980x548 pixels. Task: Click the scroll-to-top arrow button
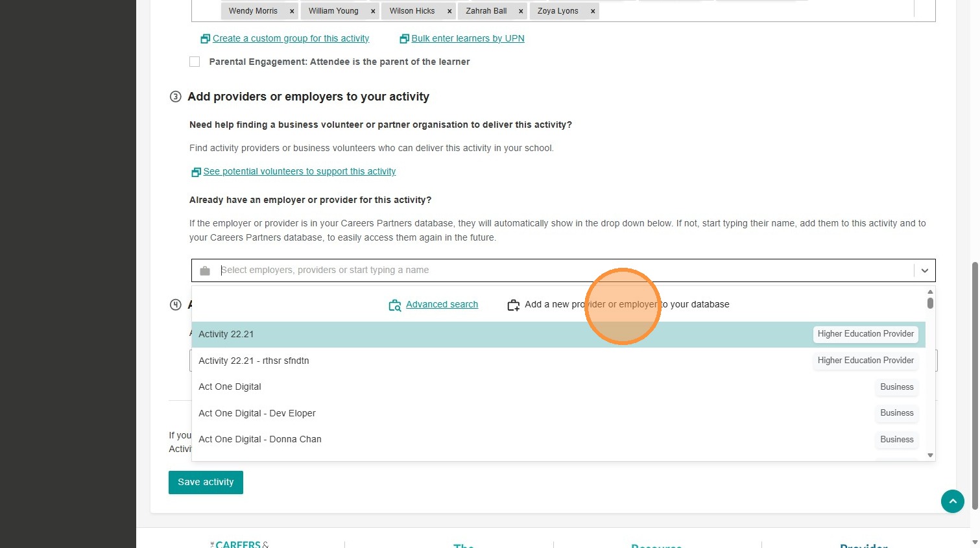point(953,501)
